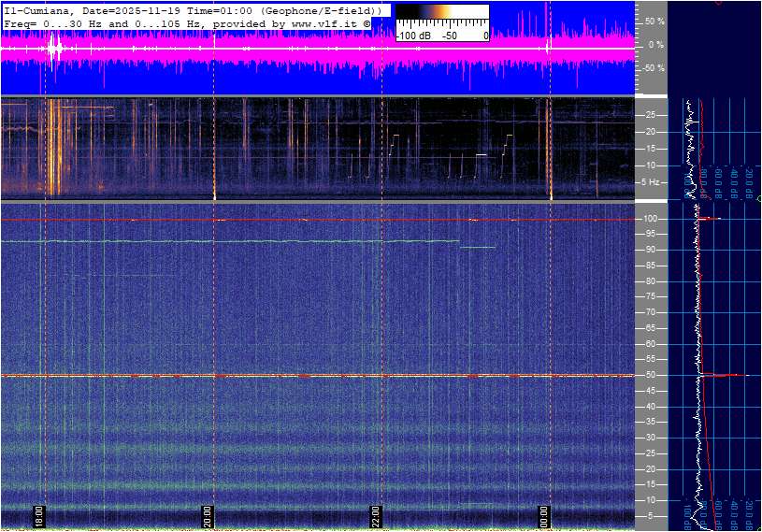Jump to the 00:00 time marker
This screenshot has width=762, height=532.
(544, 515)
